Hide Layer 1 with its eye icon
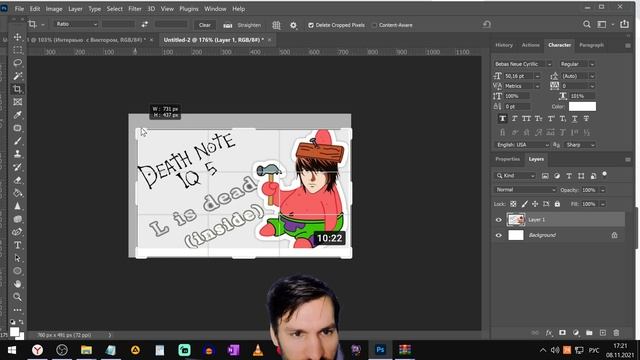 click(x=498, y=220)
